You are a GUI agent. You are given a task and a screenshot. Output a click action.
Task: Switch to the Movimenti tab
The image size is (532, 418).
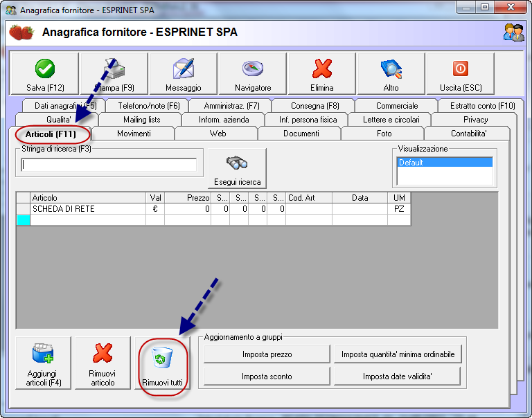134,134
